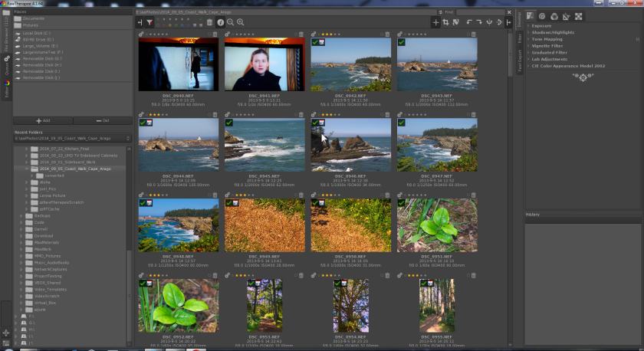This screenshot has width=644, height=351.
Task: Click the zoom out thumbnails magnifier icon
Action: (x=230, y=22)
